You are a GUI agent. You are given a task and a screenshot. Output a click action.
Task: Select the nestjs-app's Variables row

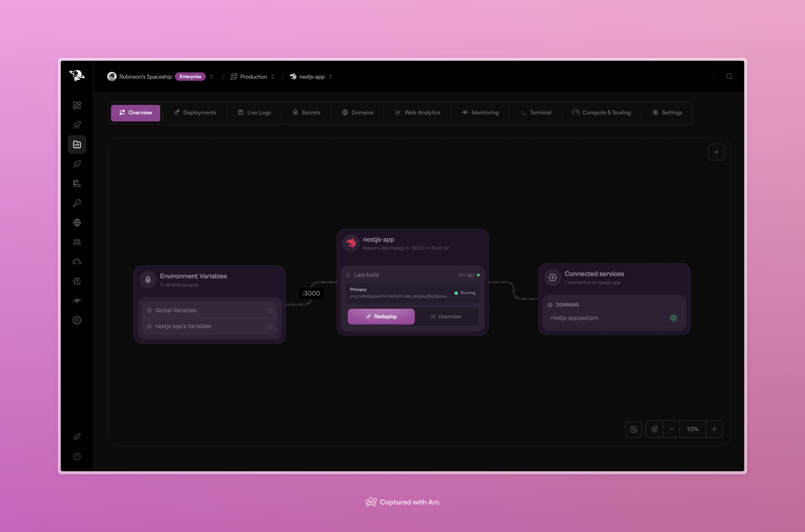coord(210,326)
